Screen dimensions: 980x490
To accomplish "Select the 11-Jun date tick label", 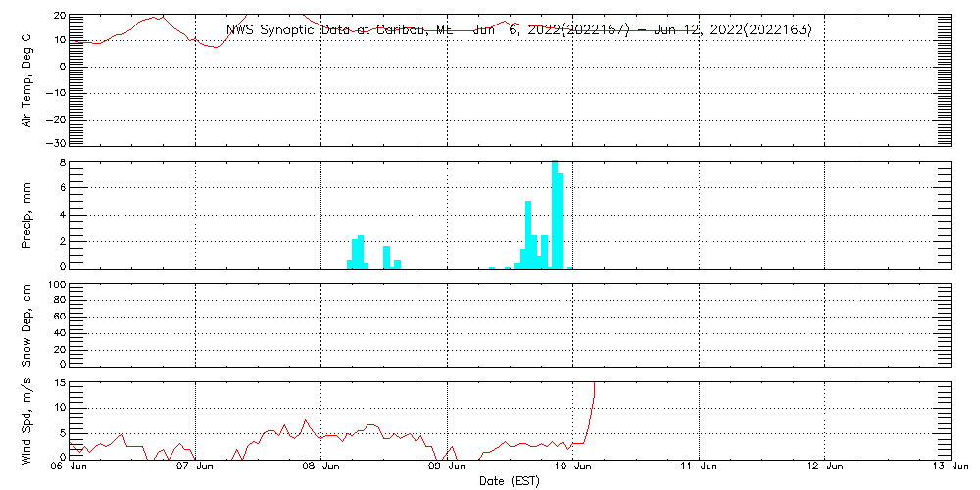I will (699, 468).
